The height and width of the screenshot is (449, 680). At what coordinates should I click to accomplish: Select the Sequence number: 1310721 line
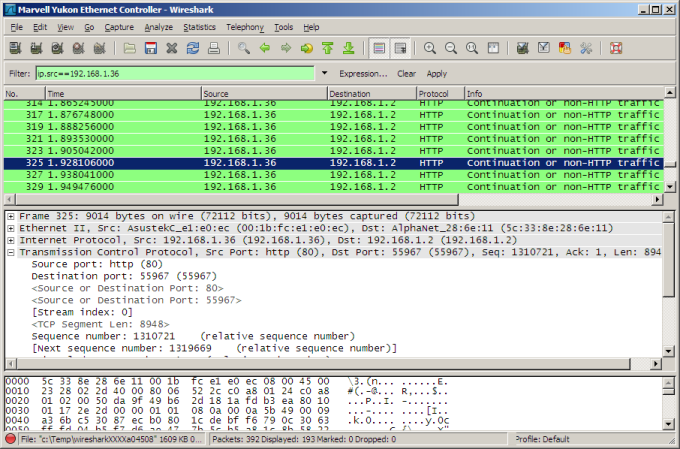[193, 336]
